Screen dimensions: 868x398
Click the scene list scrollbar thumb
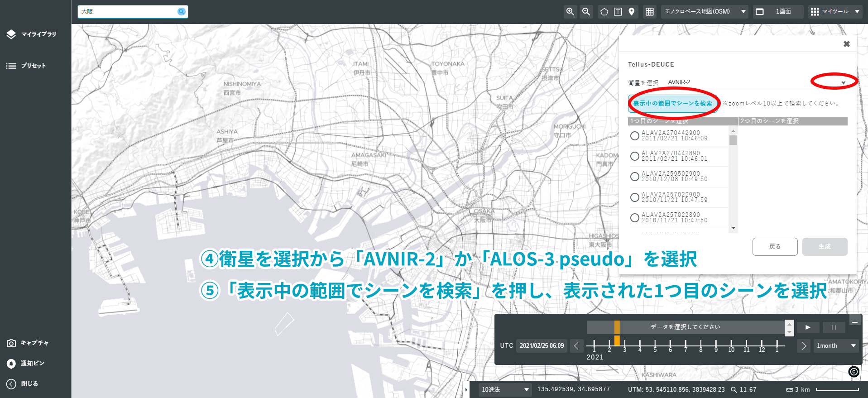pyautogui.click(x=733, y=140)
